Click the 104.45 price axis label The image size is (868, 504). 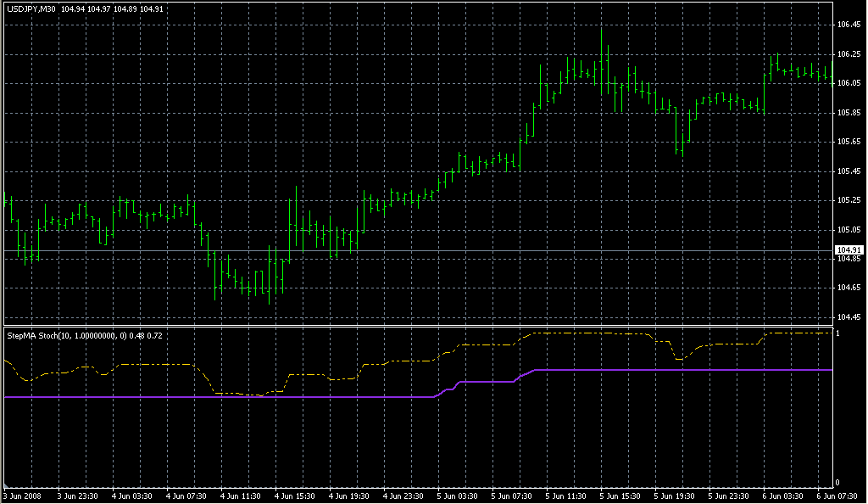[849, 317]
